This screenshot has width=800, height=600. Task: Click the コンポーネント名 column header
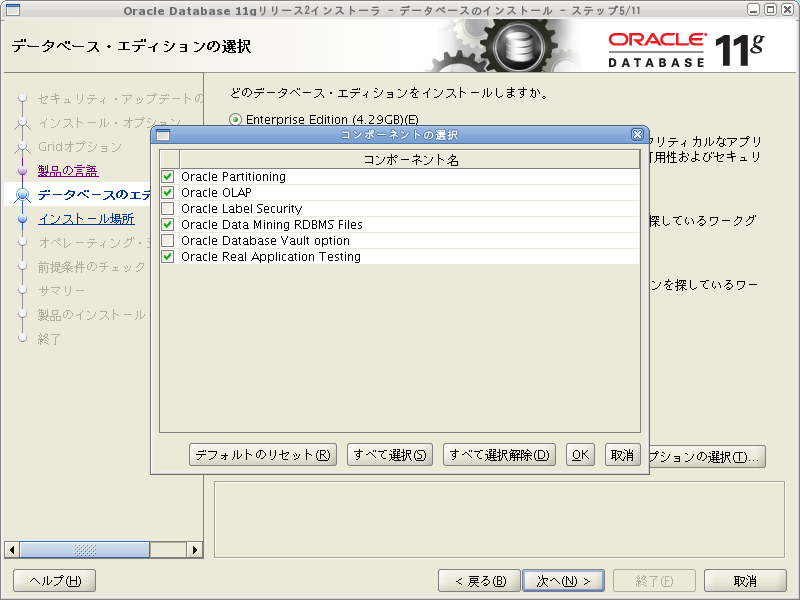(410, 160)
